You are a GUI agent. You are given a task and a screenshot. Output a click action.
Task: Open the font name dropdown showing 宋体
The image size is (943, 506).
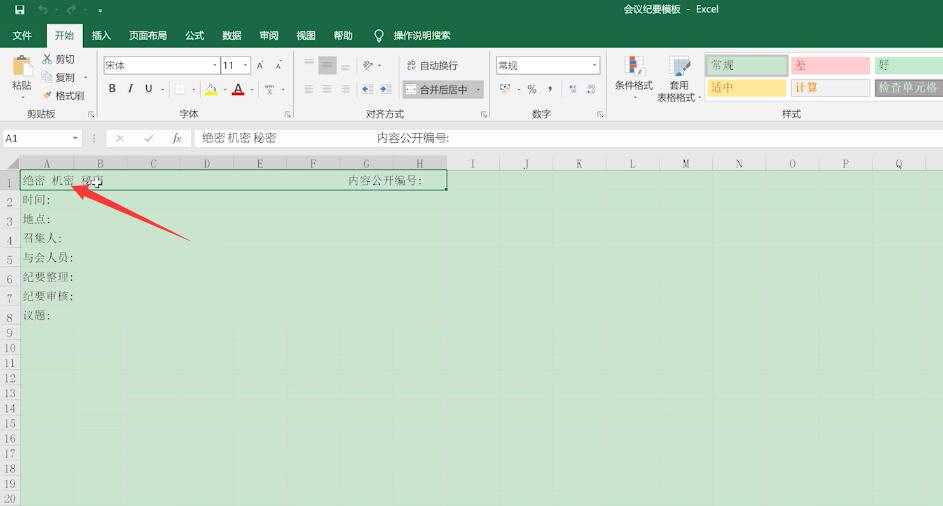(215, 65)
